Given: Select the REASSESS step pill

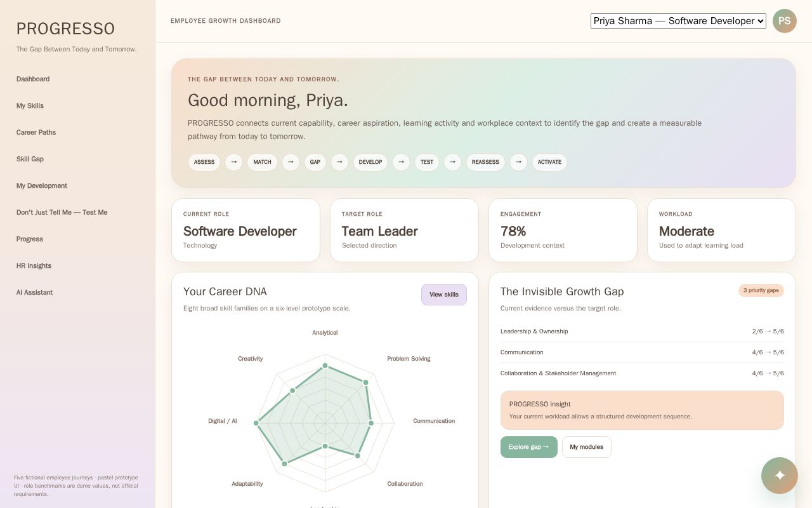Looking at the screenshot, I should click(485, 162).
